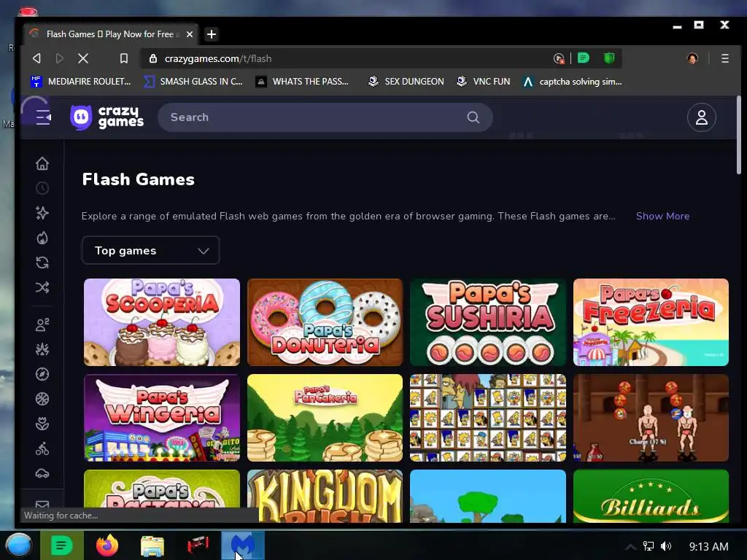The image size is (747, 560).
Task: Click Show More description link
Action: point(662,216)
